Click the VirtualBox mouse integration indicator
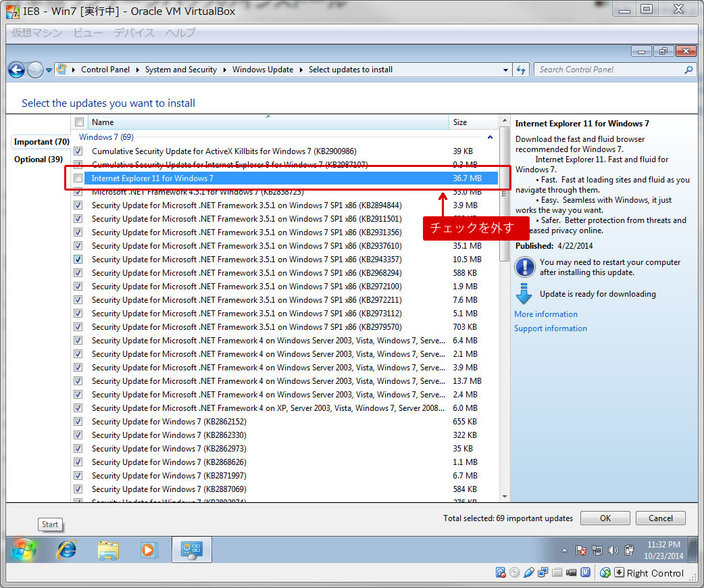Image resolution: width=704 pixels, height=588 pixels. [x=605, y=572]
